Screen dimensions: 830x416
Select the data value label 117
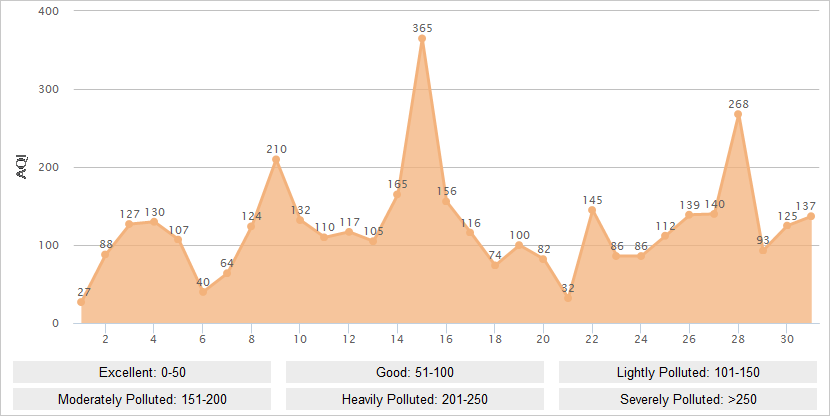click(349, 222)
